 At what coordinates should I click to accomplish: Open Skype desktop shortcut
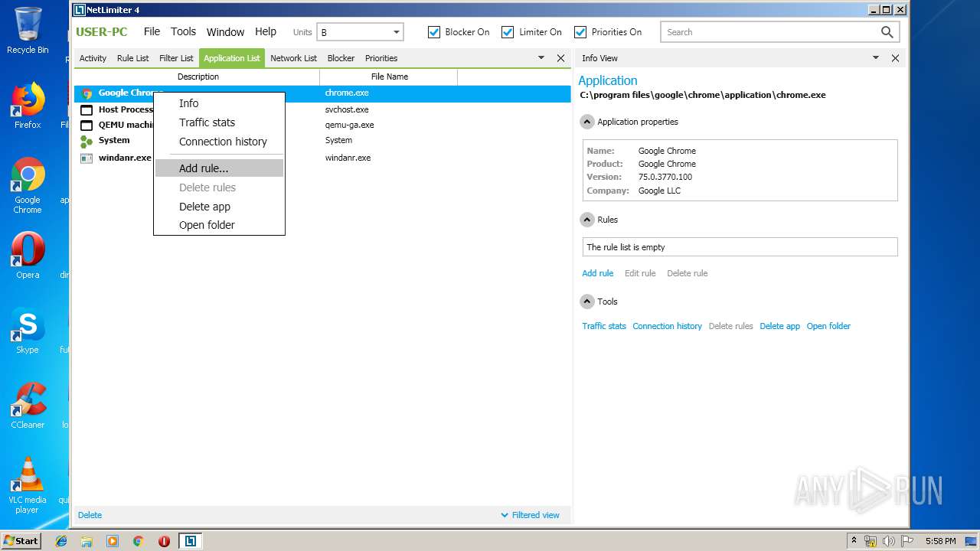(28, 331)
